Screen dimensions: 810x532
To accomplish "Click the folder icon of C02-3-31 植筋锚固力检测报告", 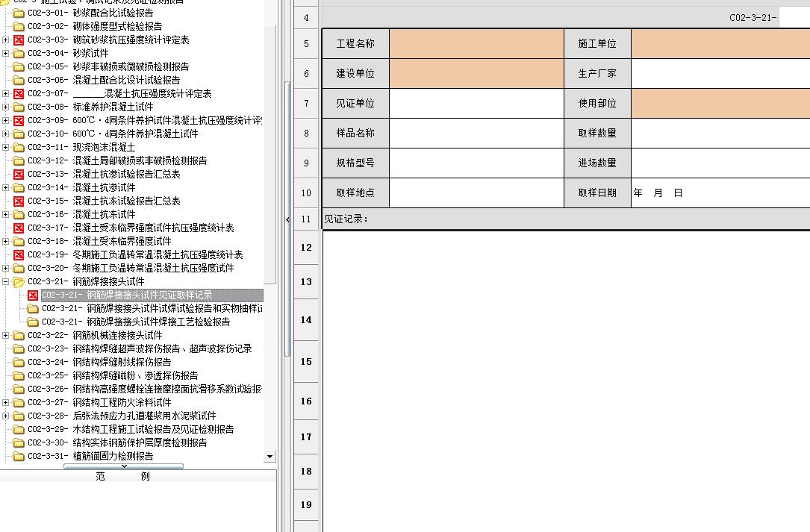I will (x=19, y=457).
